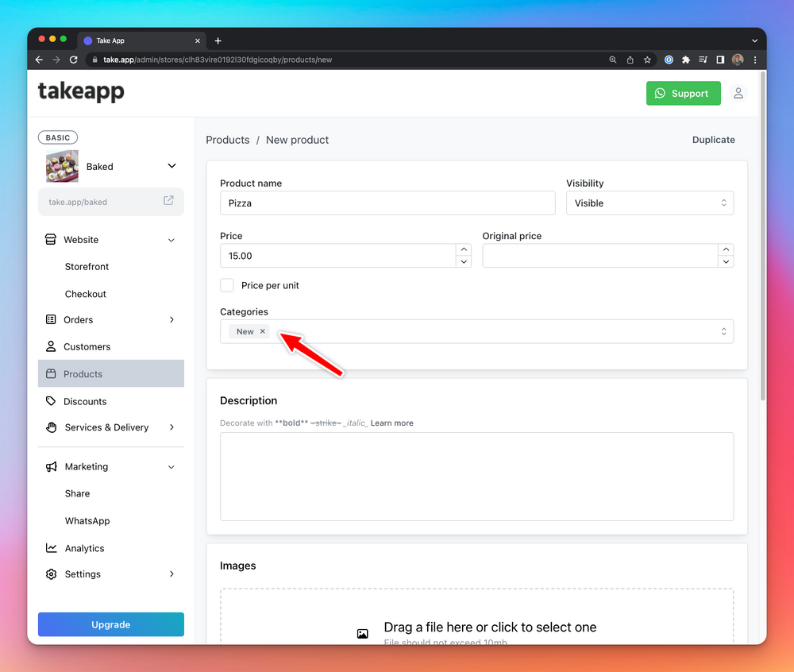Click the Settings gear icon
The width and height of the screenshot is (794, 672).
[51, 574]
